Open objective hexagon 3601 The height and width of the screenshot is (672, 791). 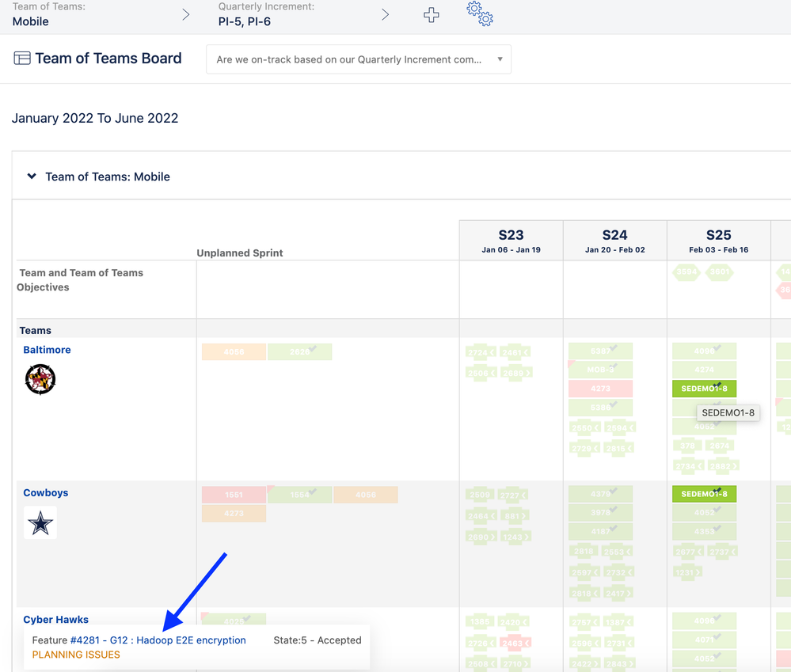720,272
